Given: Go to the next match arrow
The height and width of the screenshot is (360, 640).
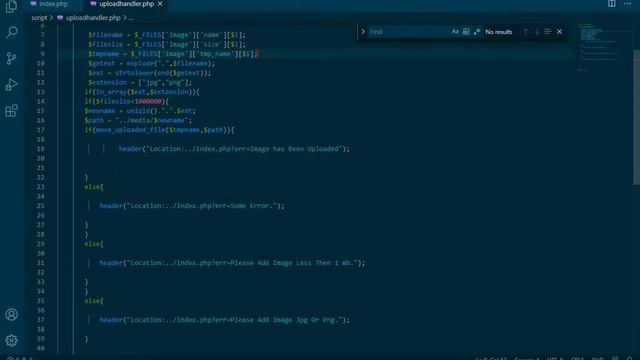Looking at the screenshot, I should pos(537,31).
